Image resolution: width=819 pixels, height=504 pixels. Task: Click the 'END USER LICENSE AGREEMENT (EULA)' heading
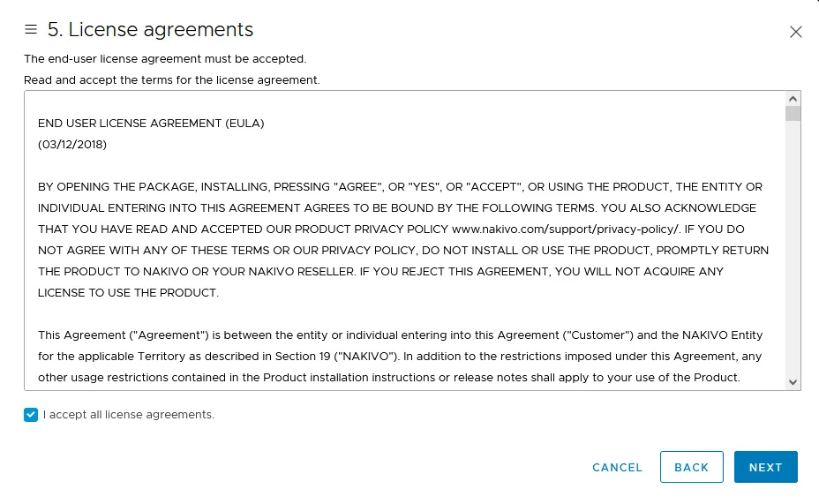click(151, 123)
